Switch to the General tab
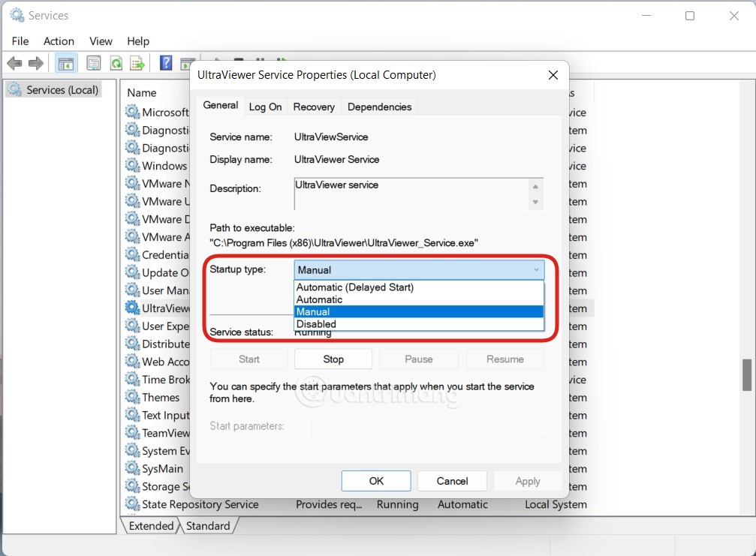 point(220,106)
